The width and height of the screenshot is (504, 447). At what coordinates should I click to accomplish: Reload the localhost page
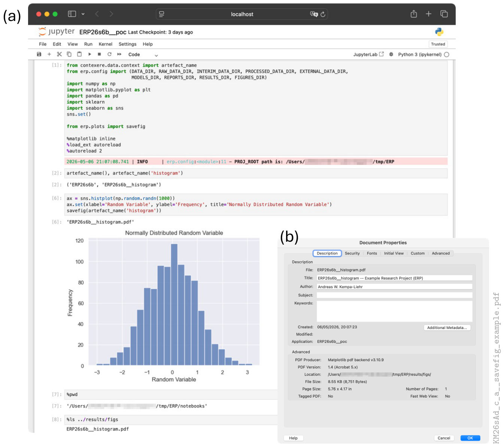(x=323, y=14)
